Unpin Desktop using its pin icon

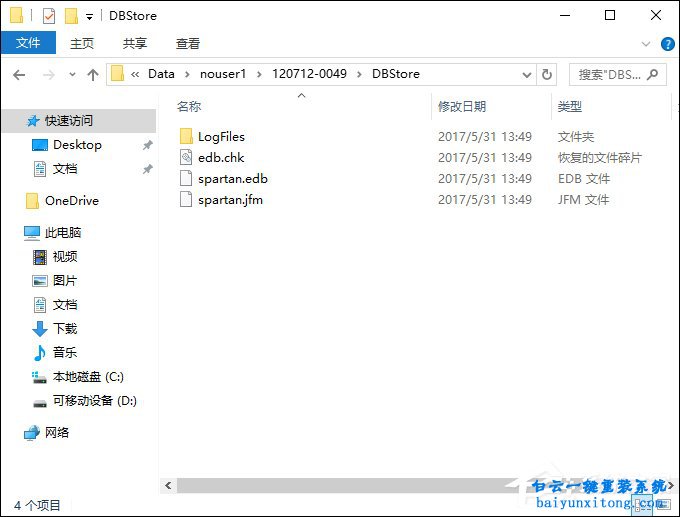click(147, 145)
